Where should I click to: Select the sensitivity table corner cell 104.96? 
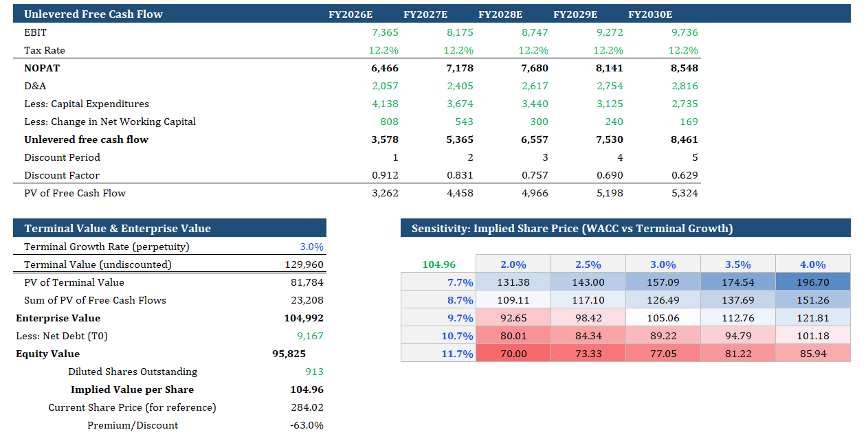pyautogui.click(x=438, y=264)
